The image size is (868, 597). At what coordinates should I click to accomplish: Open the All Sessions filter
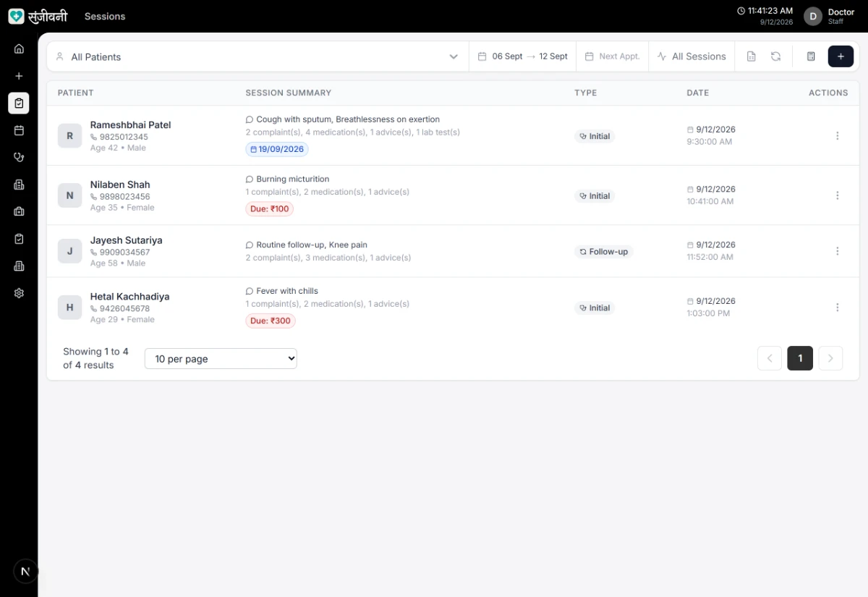[692, 56]
